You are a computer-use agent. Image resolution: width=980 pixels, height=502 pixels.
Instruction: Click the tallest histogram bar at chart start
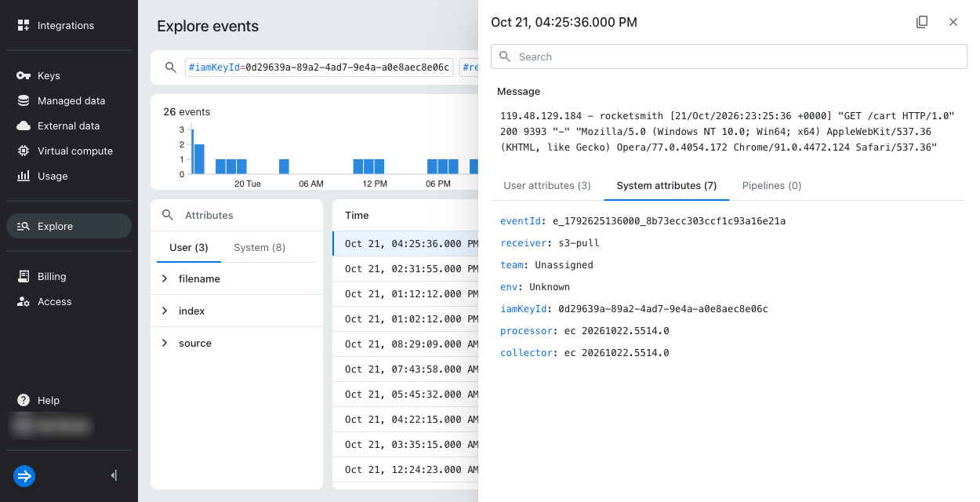click(192, 151)
